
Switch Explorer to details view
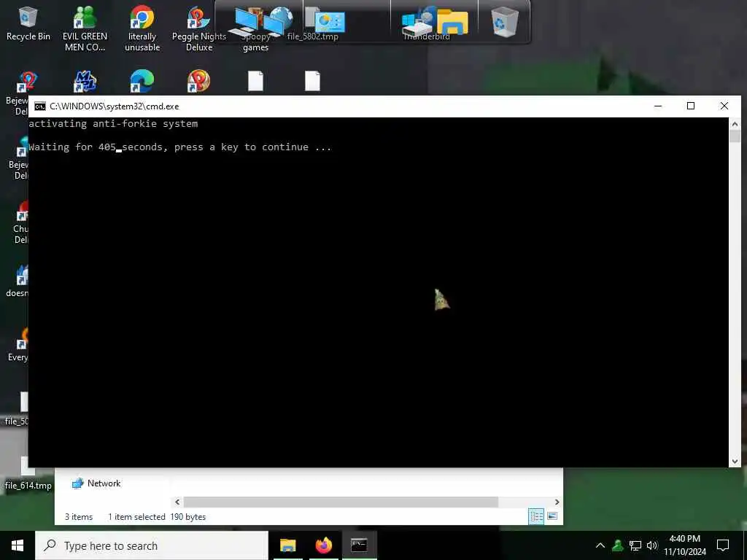[536, 516]
